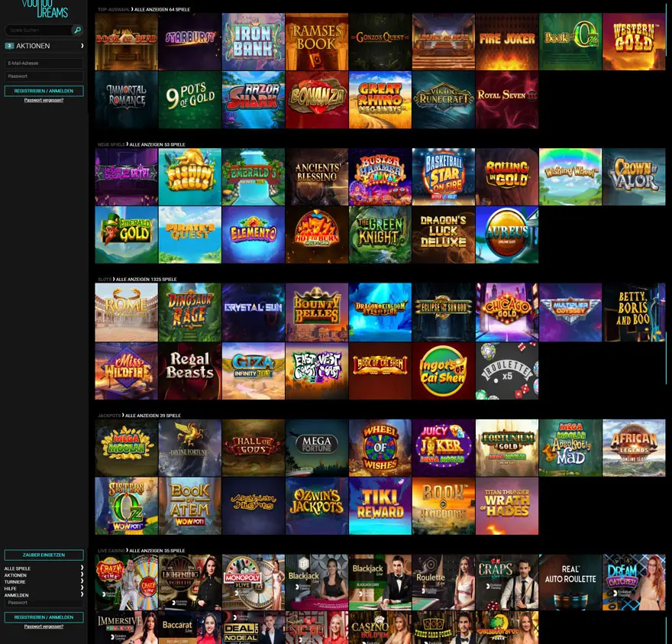Open the Dinosaur Rage slot
Screen dimensions: 672x644
click(x=190, y=312)
